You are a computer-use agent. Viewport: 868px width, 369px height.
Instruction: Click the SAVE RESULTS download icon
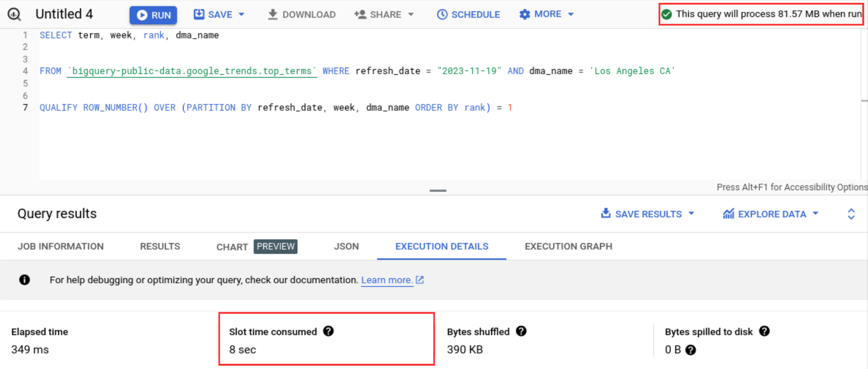pyautogui.click(x=606, y=213)
